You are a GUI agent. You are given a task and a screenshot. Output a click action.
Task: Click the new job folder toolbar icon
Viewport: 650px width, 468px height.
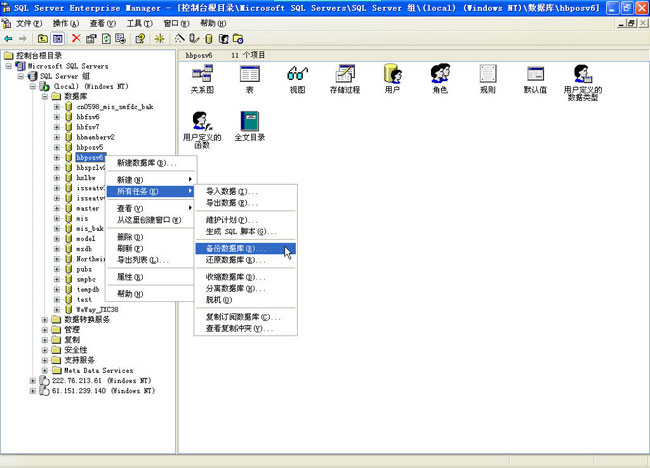(x=238, y=39)
